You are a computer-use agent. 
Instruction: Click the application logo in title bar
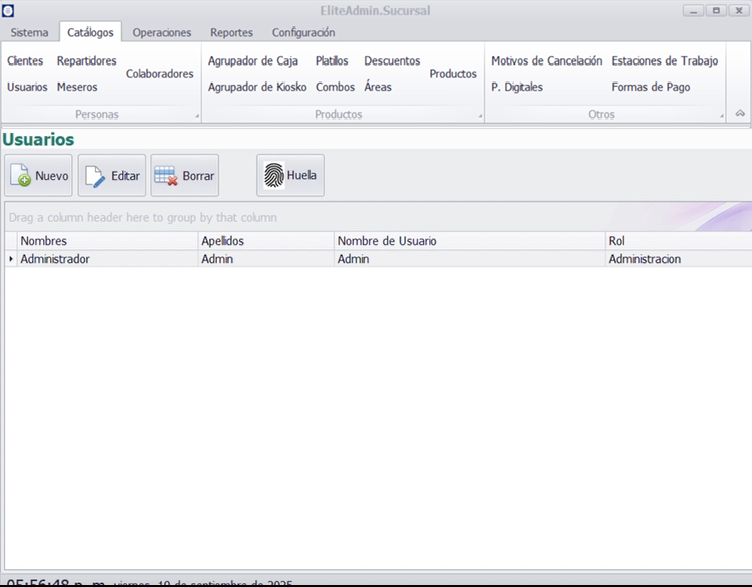[x=8, y=11]
